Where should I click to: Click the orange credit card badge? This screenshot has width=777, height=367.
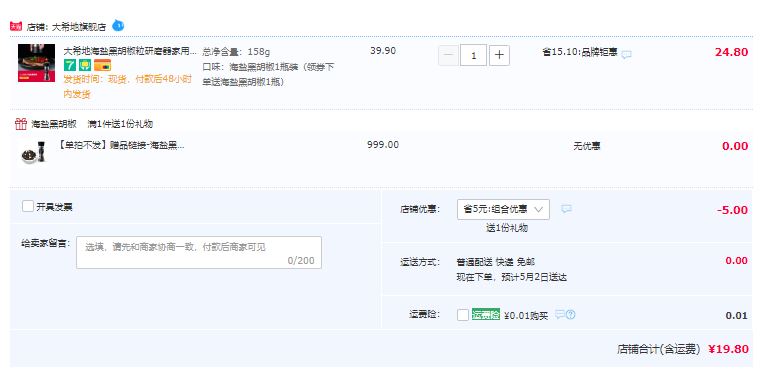(103, 65)
